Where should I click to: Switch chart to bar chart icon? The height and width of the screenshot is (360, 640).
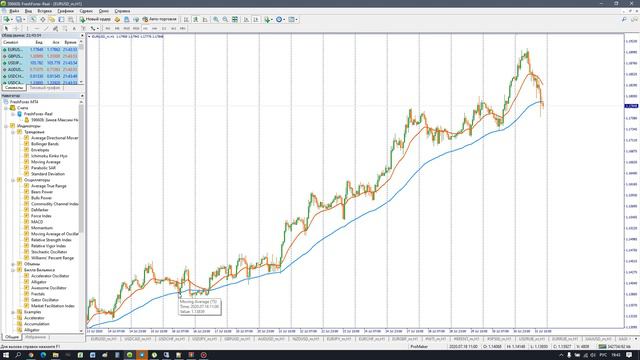pyautogui.click(x=186, y=19)
